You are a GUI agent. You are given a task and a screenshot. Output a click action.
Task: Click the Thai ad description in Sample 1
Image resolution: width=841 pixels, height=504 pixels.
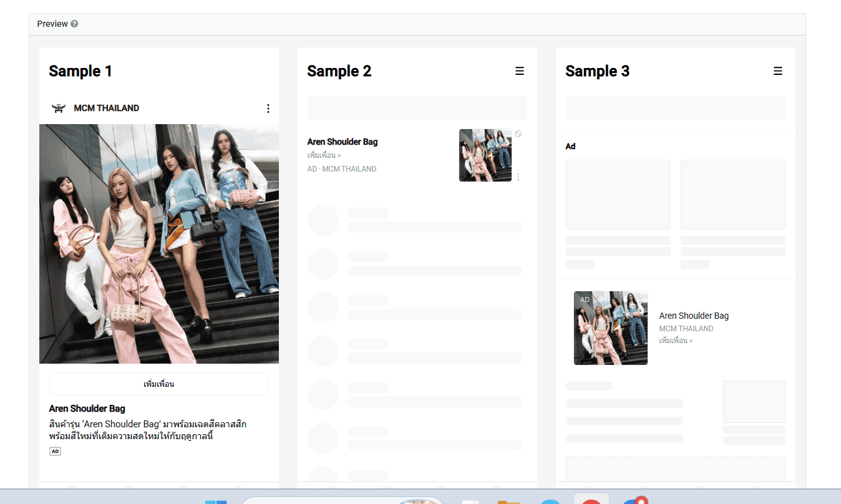148,430
